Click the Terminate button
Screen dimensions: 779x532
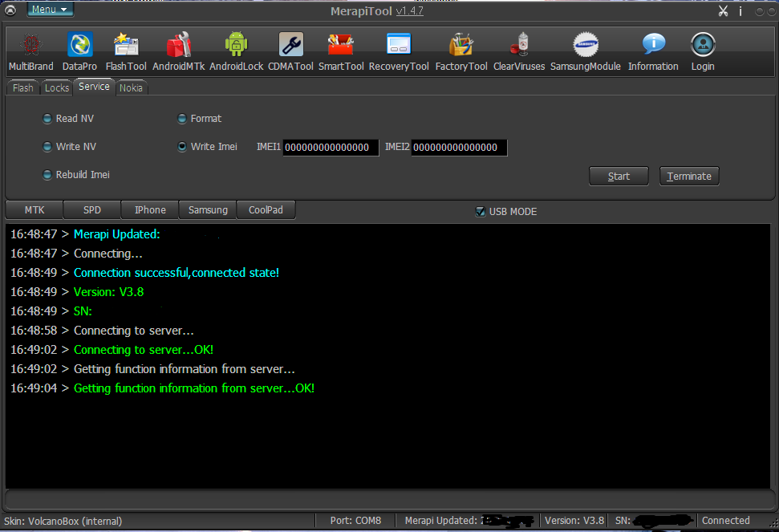(x=689, y=177)
